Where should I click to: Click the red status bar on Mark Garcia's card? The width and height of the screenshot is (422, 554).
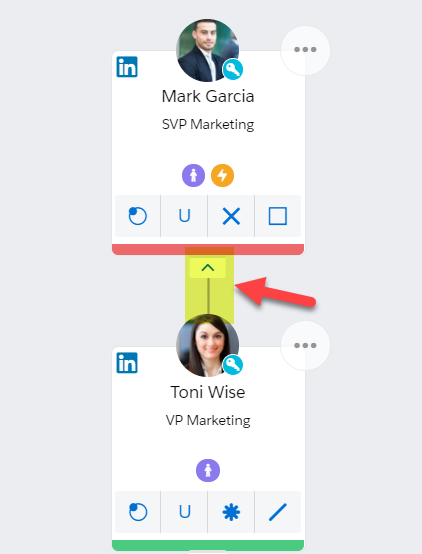[x=208, y=249]
